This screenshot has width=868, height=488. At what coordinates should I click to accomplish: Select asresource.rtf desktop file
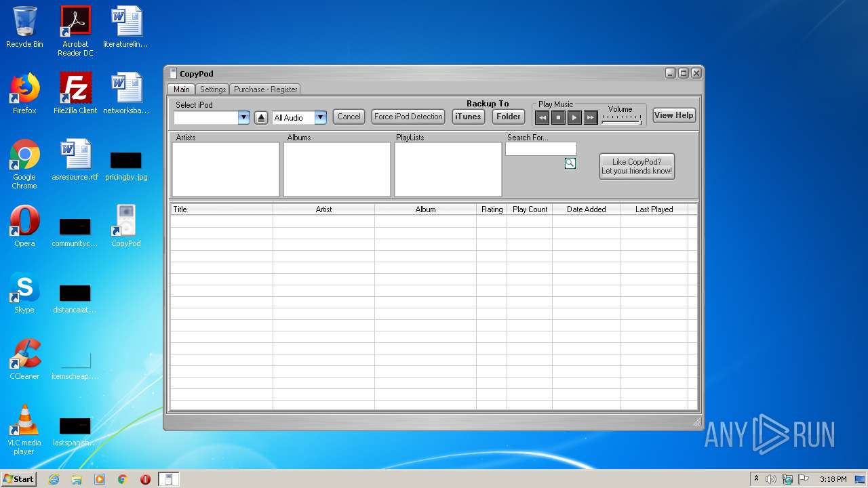75,160
